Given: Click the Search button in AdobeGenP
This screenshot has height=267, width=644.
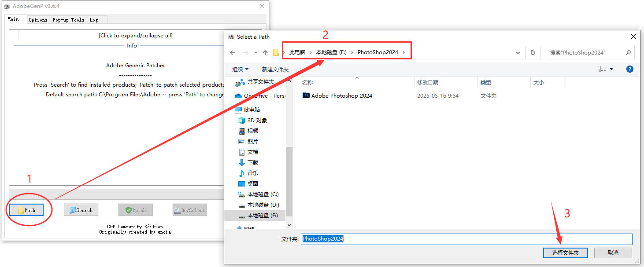Looking at the screenshot, I should 81,210.
